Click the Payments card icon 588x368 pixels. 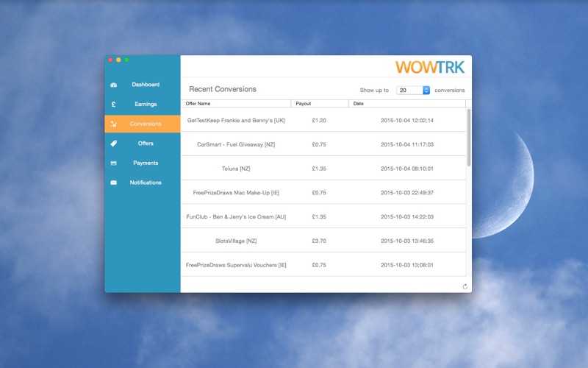click(x=114, y=163)
